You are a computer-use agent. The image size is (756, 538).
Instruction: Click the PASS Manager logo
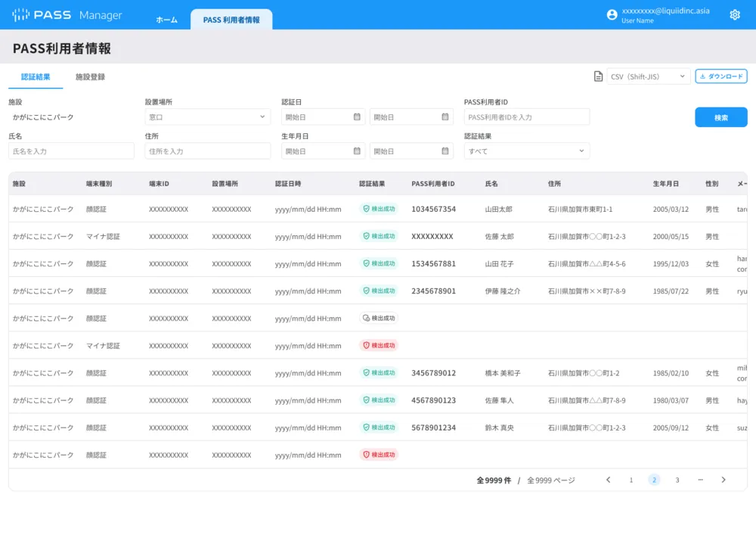pos(67,15)
